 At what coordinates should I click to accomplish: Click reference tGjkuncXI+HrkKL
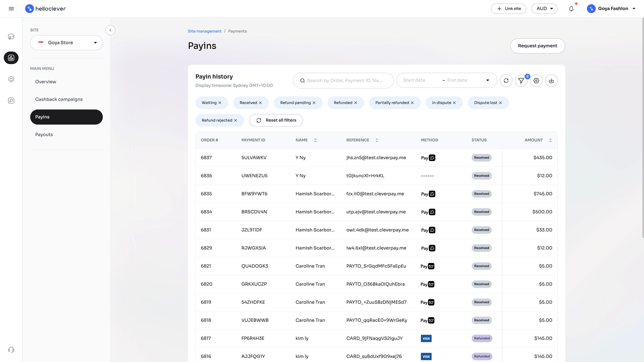point(365,176)
